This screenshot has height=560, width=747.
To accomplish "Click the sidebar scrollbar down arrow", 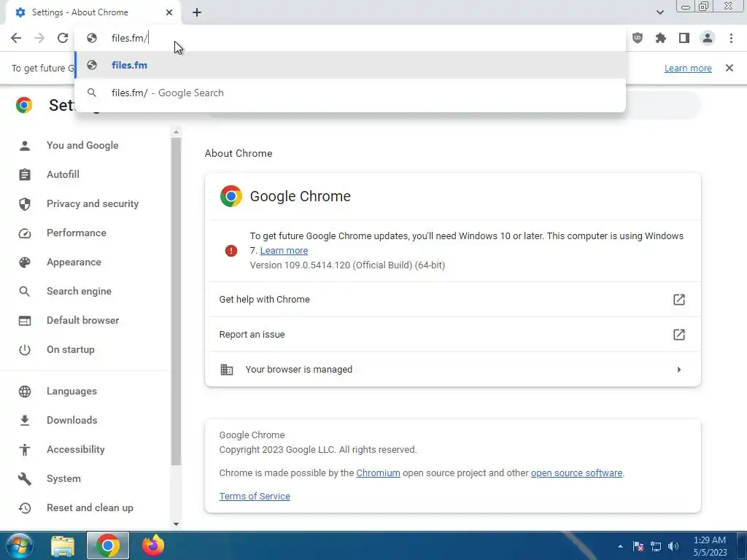I will click(176, 524).
